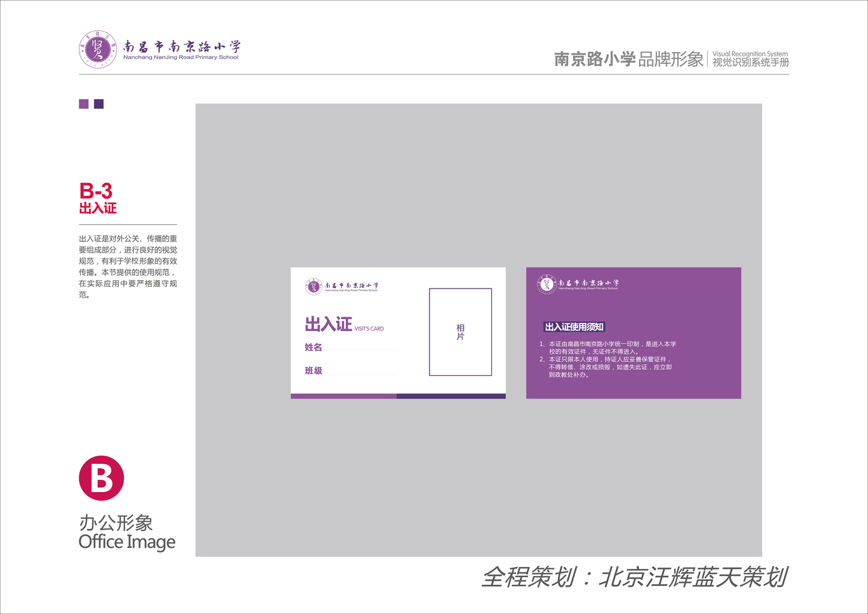The width and height of the screenshot is (868, 614).
Task: Click the '视觉识别系统手册' text
Action: (750, 62)
